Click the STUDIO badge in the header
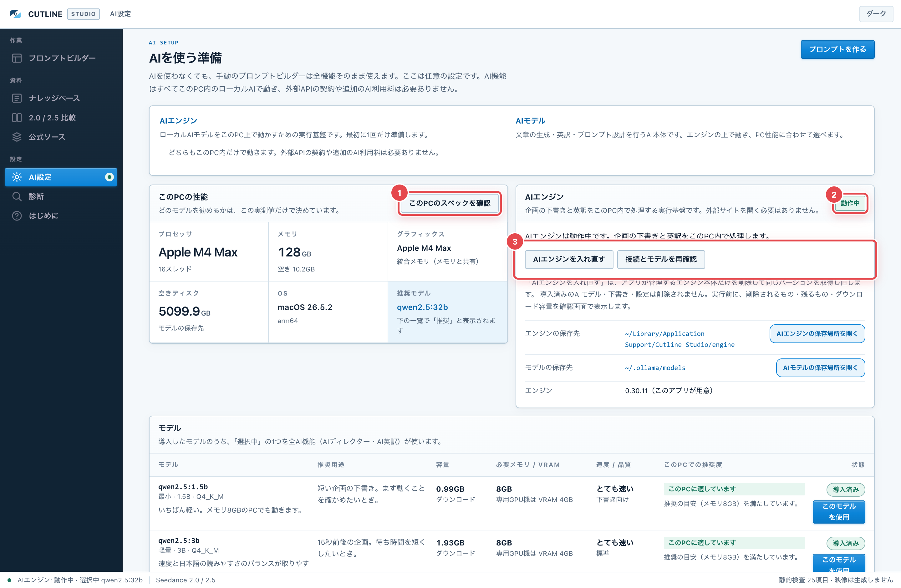The height and width of the screenshot is (588, 901). (83, 14)
